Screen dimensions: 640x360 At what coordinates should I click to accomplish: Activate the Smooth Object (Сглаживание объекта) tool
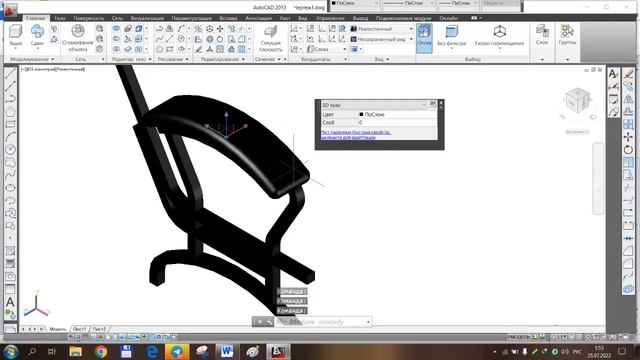click(78, 38)
